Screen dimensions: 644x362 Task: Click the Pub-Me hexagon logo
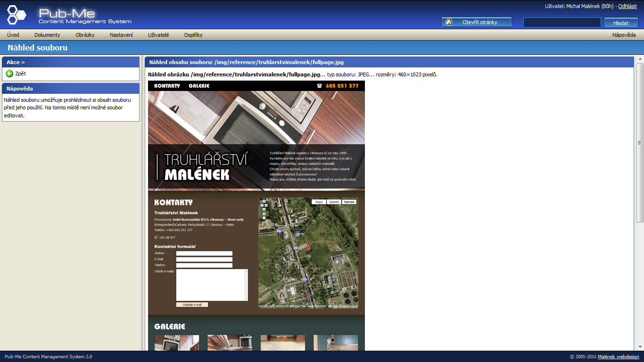[x=17, y=15]
